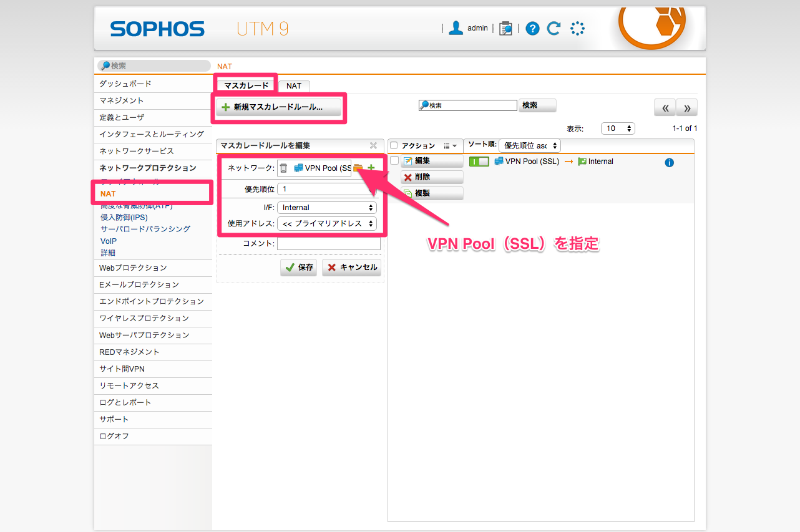
Task: Go to next page with » button
Action: (687, 107)
